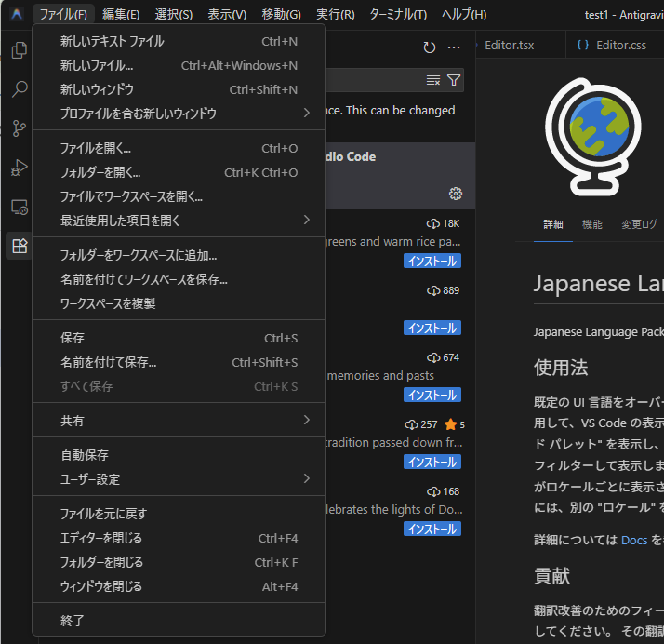Image resolution: width=664 pixels, height=644 pixels.
Task: Choose 新しいウィンドウ menu item
Action: 179,89
